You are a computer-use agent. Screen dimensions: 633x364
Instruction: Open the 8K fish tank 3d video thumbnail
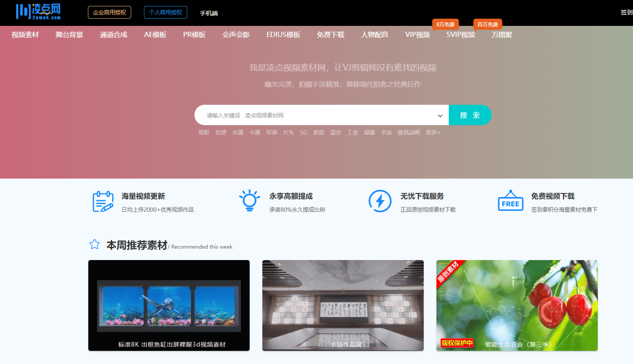tap(169, 305)
